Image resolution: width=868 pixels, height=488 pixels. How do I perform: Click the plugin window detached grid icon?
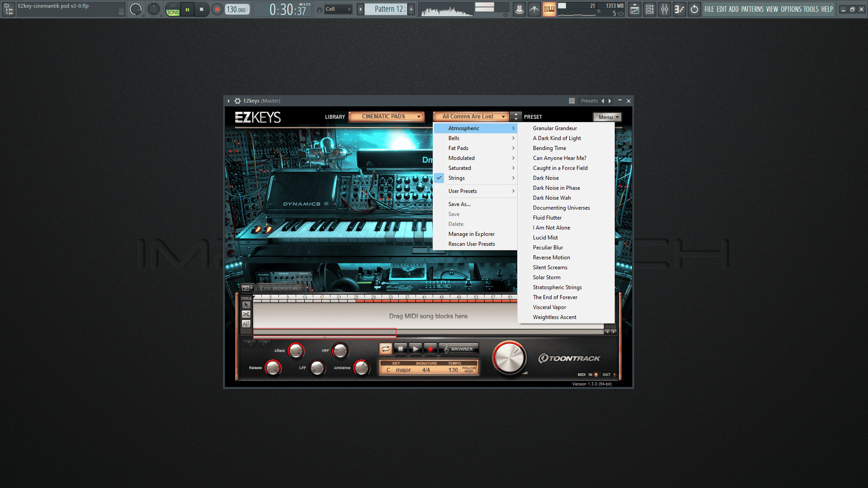click(x=572, y=101)
